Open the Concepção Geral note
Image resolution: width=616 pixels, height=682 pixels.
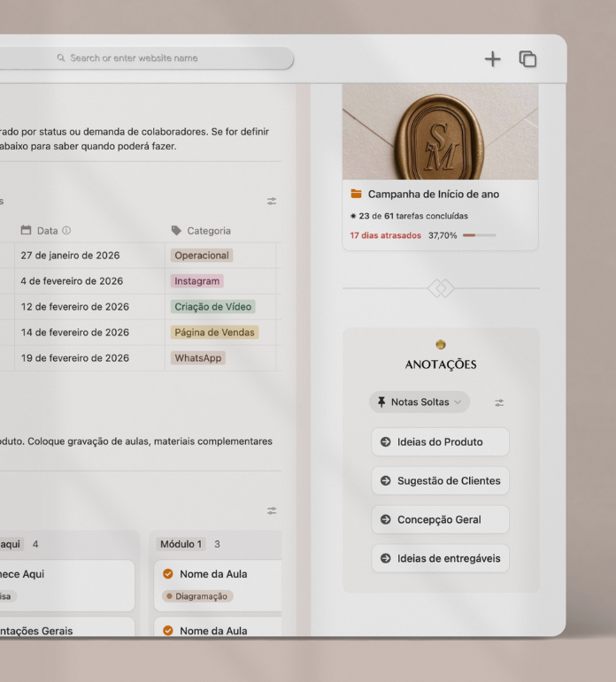(440, 520)
